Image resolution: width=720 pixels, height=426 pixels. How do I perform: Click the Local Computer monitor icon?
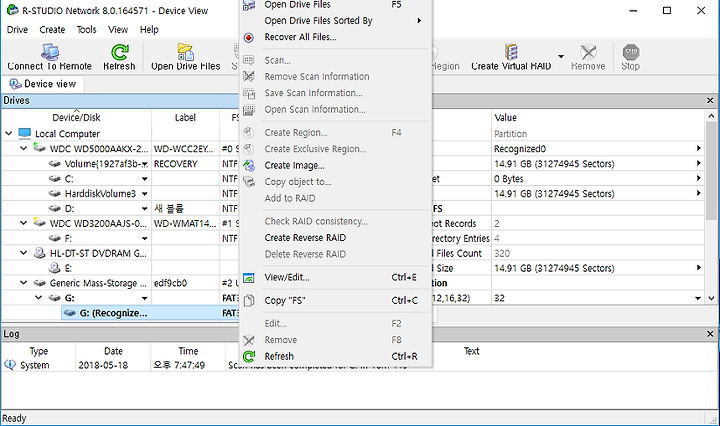pyautogui.click(x=24, y=134)
